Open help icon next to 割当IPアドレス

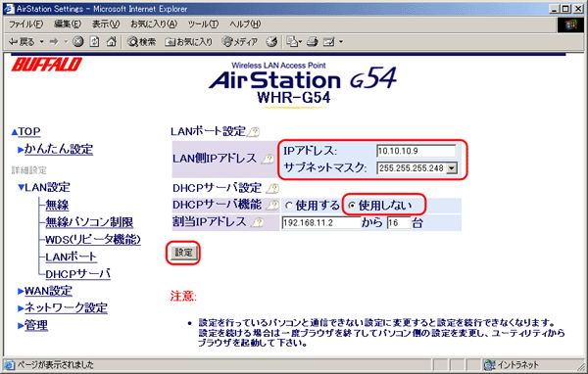(x=257, y=222)
